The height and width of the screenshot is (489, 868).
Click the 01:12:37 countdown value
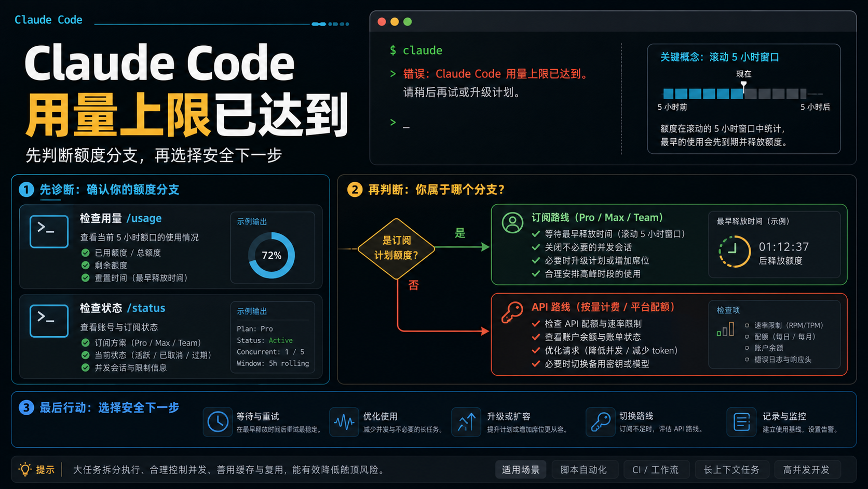pos(784,247)
